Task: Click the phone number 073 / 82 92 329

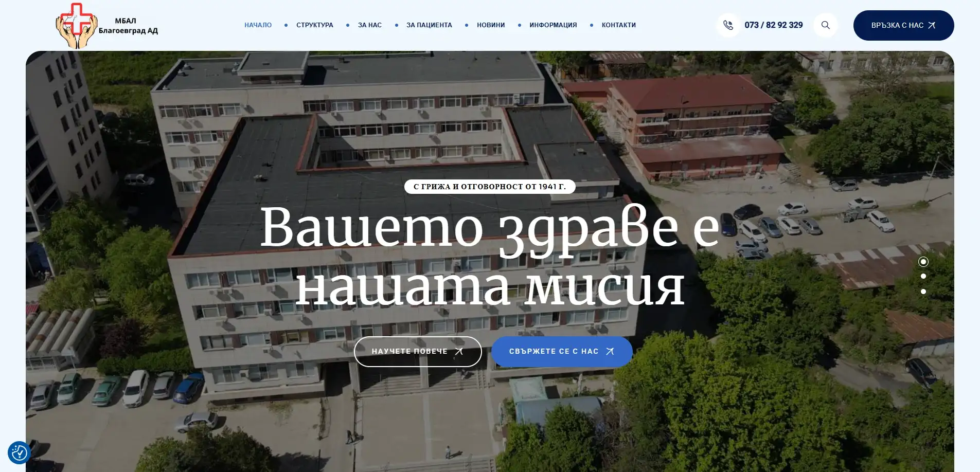Action: 774,25
